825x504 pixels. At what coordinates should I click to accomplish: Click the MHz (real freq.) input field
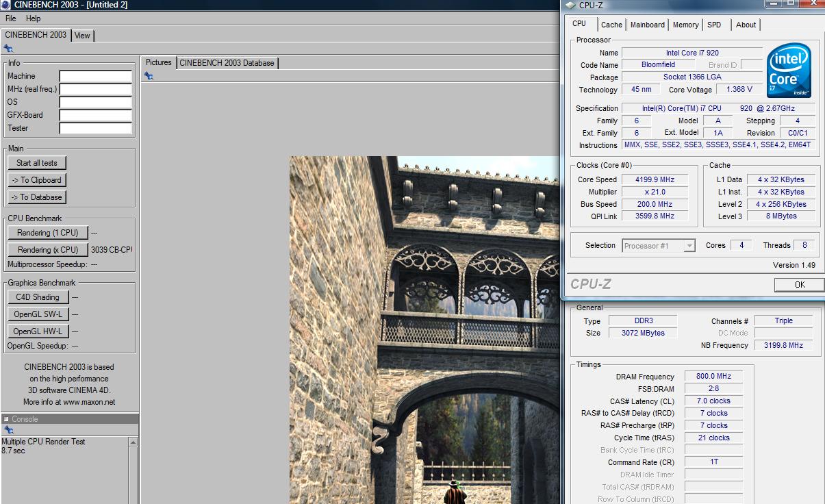(x=95, y=89)
